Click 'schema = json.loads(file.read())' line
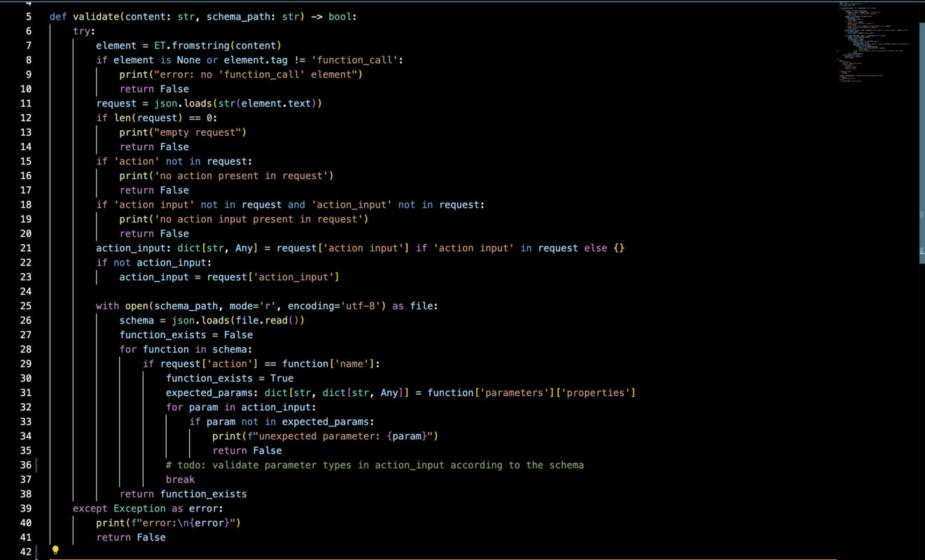 point(211,321)
